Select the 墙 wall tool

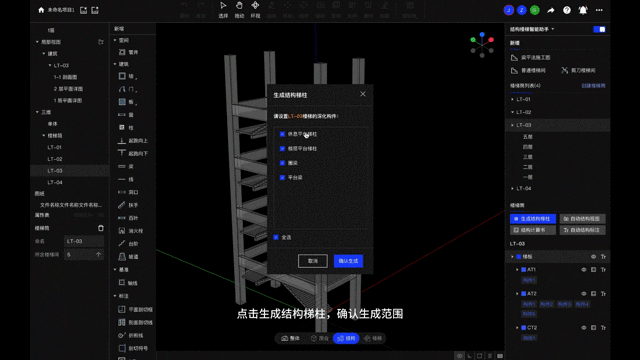pyautogui.click(x=128, y=76)
